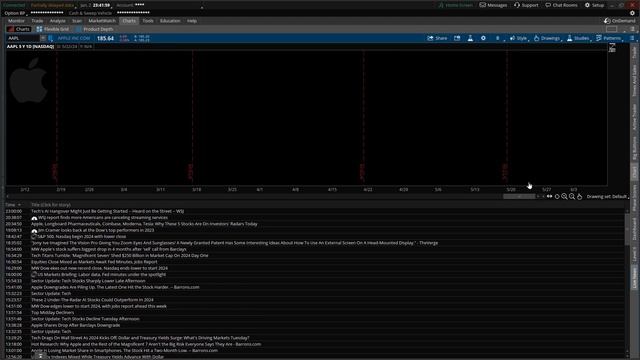The height and width of the screenshot is (360, 640).
Task: Open the timeframe button on chart toolbar
Action: pyautogui.click(x=498, y=38)
